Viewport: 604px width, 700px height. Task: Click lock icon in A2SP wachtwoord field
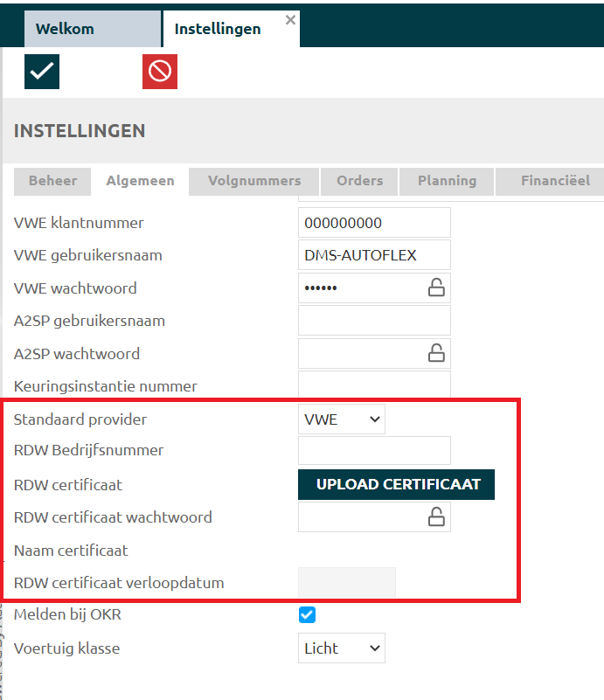435,353
